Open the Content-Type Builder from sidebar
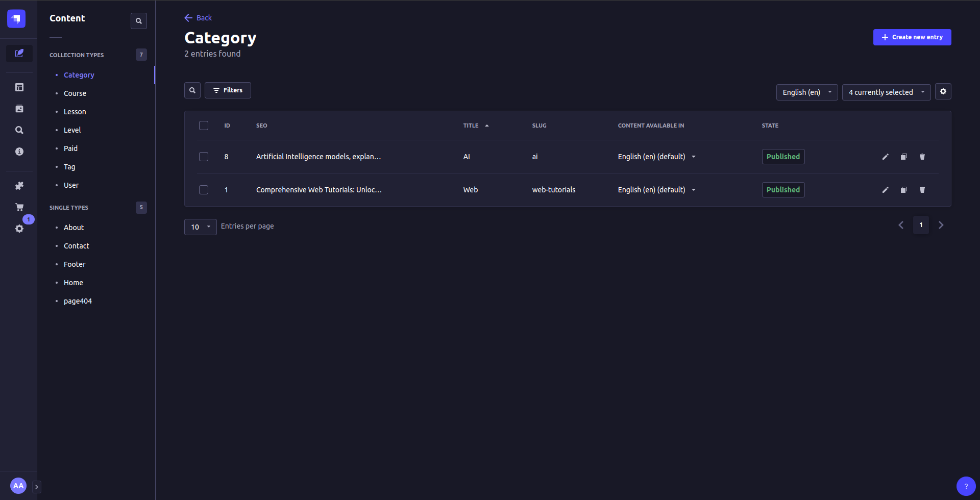The height and width of the screenshot is (500, 980). click(19, 87)
